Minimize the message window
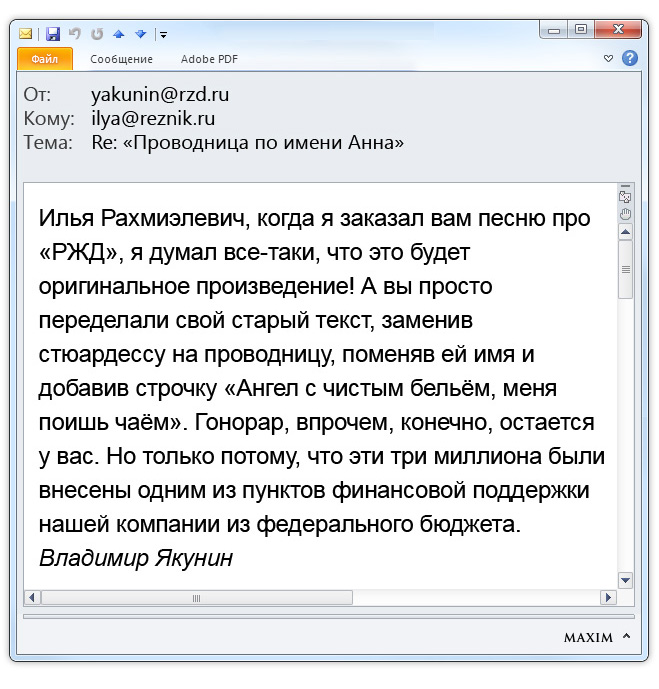Screen dimensions: 659x689 (x=554, y=30)
